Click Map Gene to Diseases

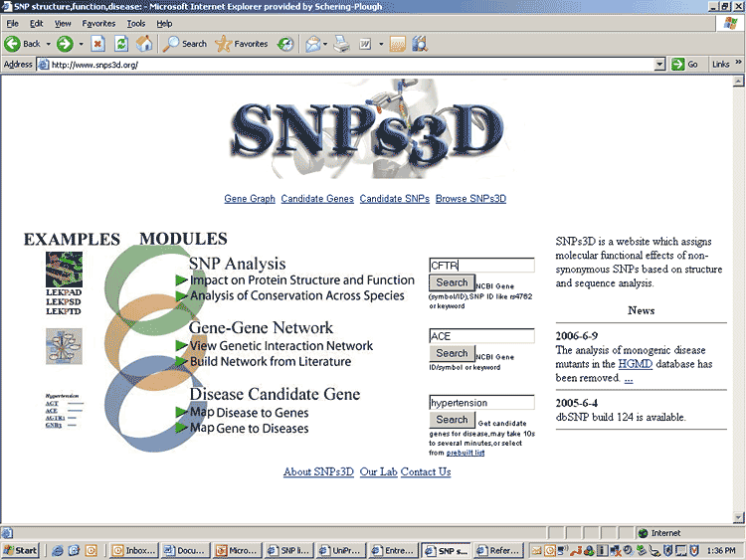(250, 429)
